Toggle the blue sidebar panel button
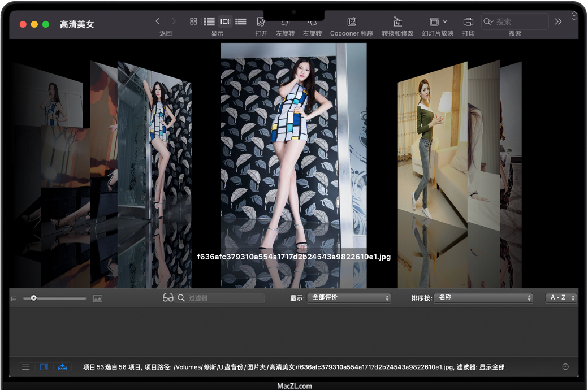The height and width of the screenshot is (390, 588). pos(44,367)
